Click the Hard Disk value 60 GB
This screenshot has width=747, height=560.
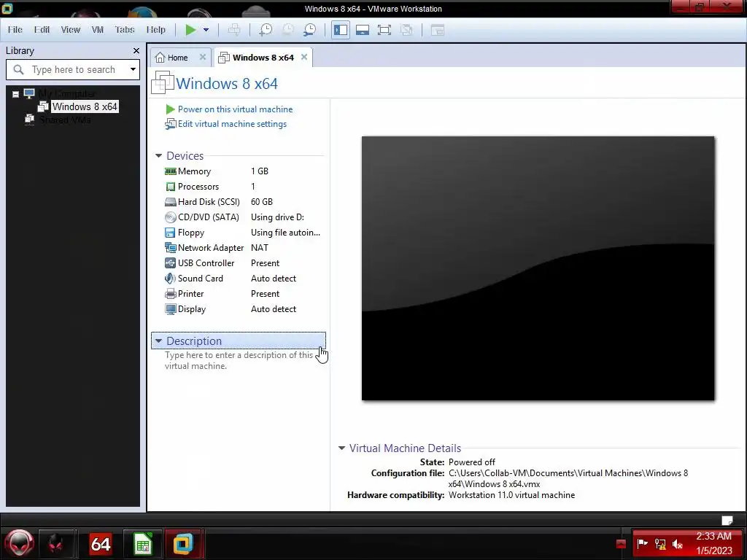click(262, 202)
